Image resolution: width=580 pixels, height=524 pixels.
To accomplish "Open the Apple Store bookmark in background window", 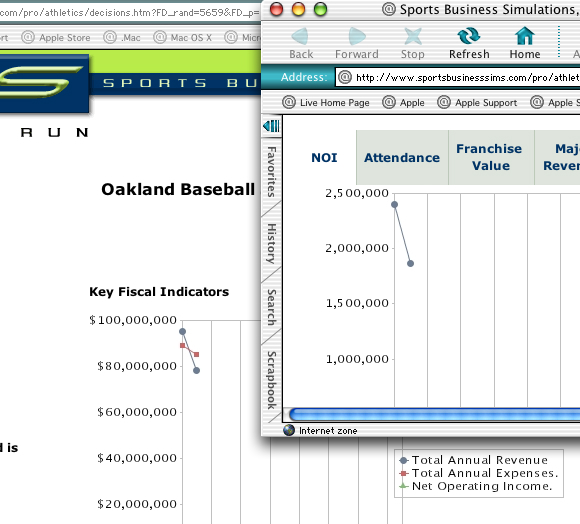I will tap(56, 37).
